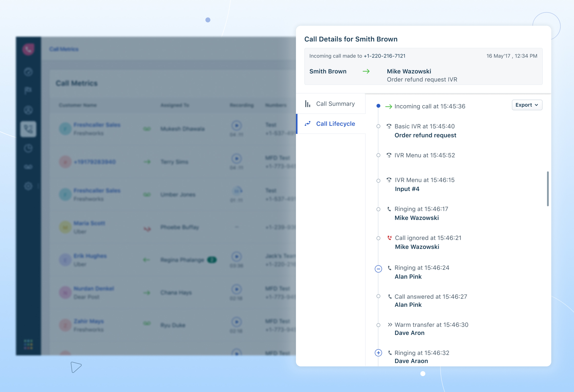Viewport: 574px width, 392px height.
Task: Click the 'Order refund request' text under Basic IVR
Action: click(425, 135)
